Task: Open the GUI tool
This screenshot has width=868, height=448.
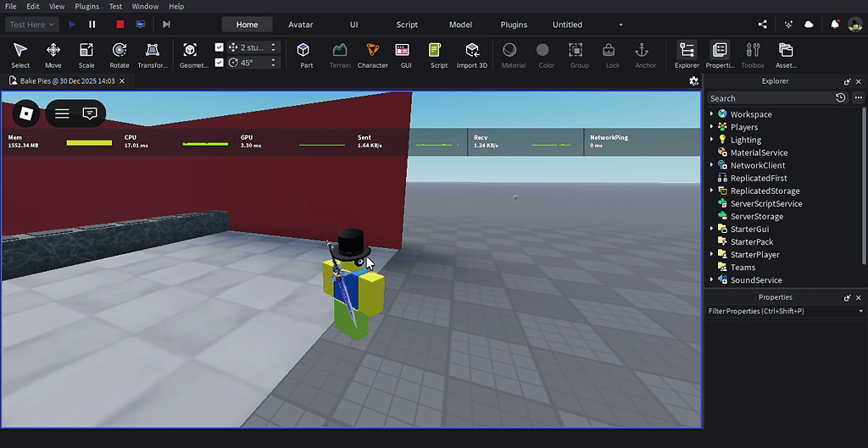Action: 406,55
